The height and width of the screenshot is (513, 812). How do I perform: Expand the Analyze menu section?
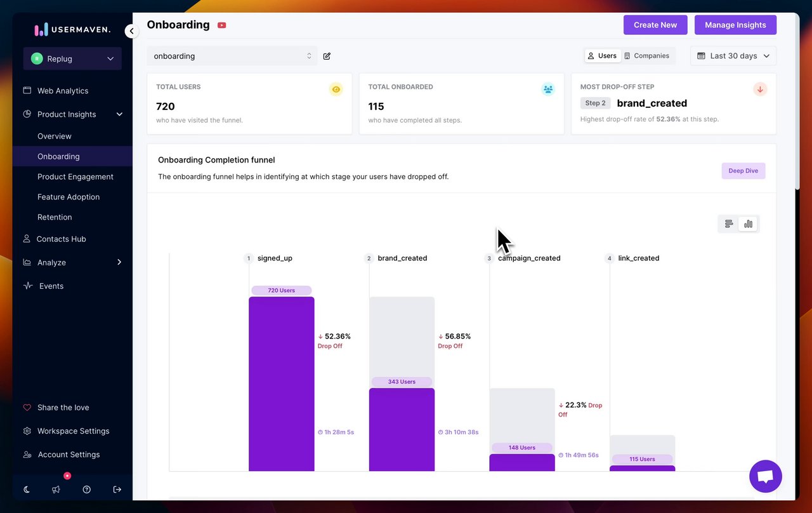(x=72, y=262)
